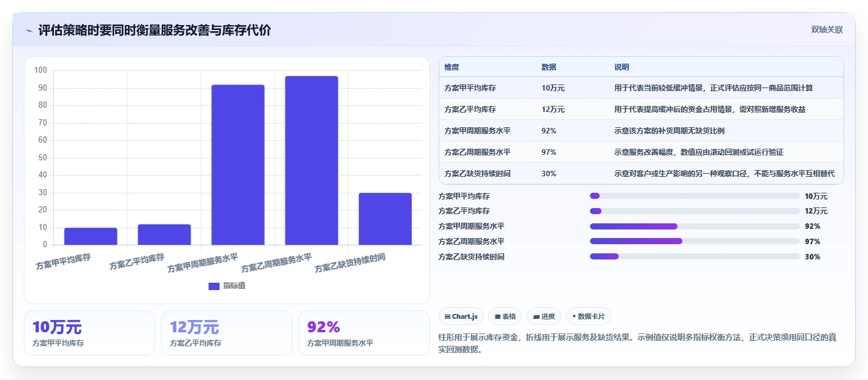Click the 30% table cell
Screen dimensions: 868x380
(549, 174)
